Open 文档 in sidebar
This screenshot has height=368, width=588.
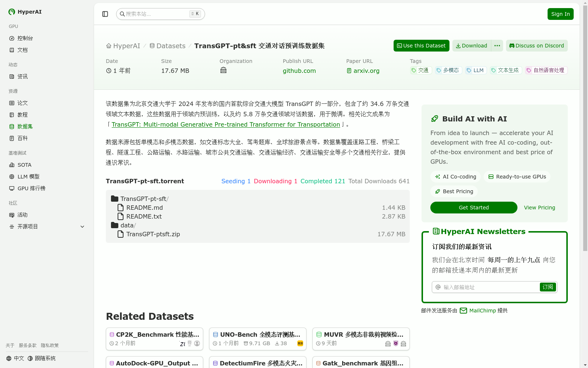pyautogui.click(x=47, y=50)
